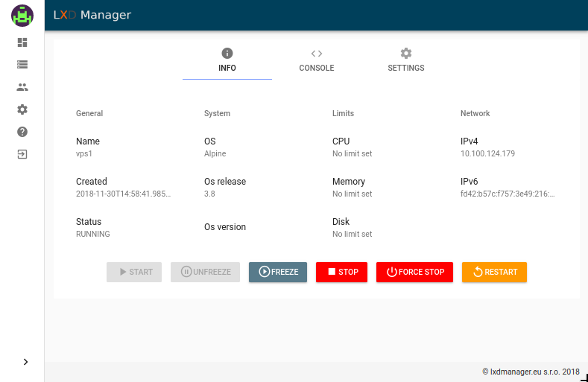This screenshot has height=382, width=588.
Task: Restart the container with RESTART button
Action: [x=494, y=272]
